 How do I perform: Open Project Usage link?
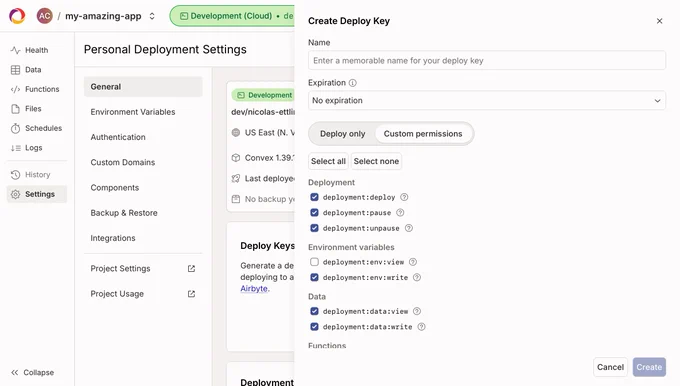click(x=143, y=294)
